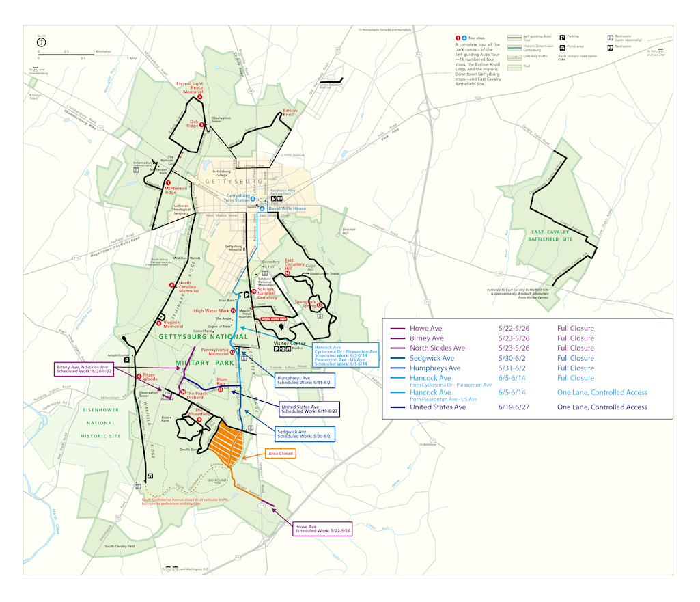Click 'One Lane, Controlled Access' in United States Ave row

pyautogui.click(x=602, y=407)
